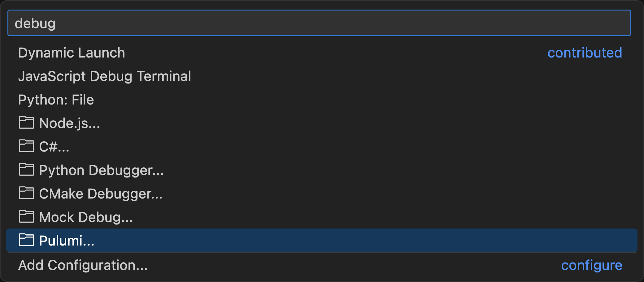Expand the Pulumi configuration category

(x=66, y=240)
